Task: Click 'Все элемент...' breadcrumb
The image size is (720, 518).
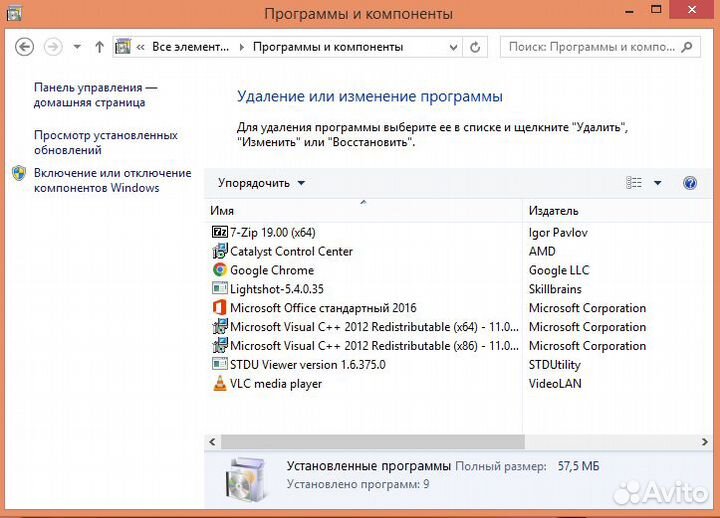Action: tap(191, 47)
